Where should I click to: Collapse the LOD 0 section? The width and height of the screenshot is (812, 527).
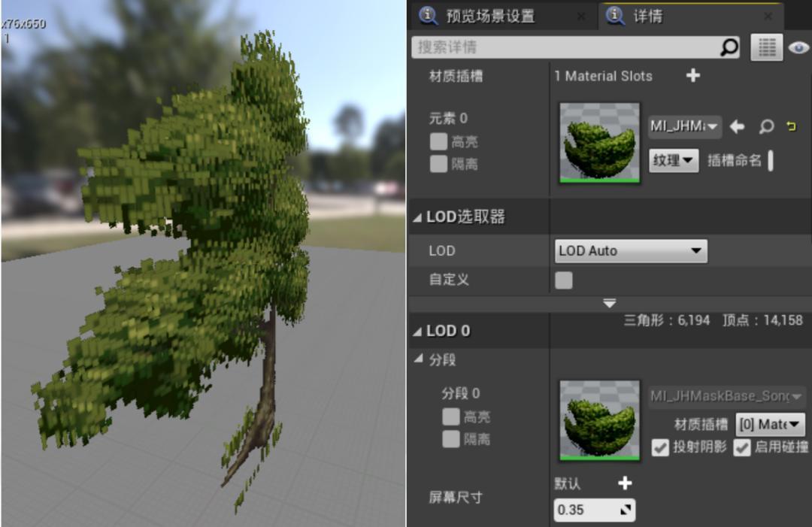pos(418,331)
